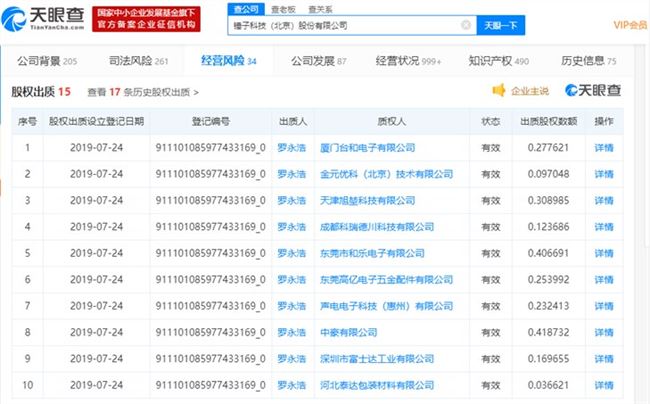Open 厦门台和电子有限公司 pledgee link
The height and width of the screenshot is (404, 650).
coord(367,148)
